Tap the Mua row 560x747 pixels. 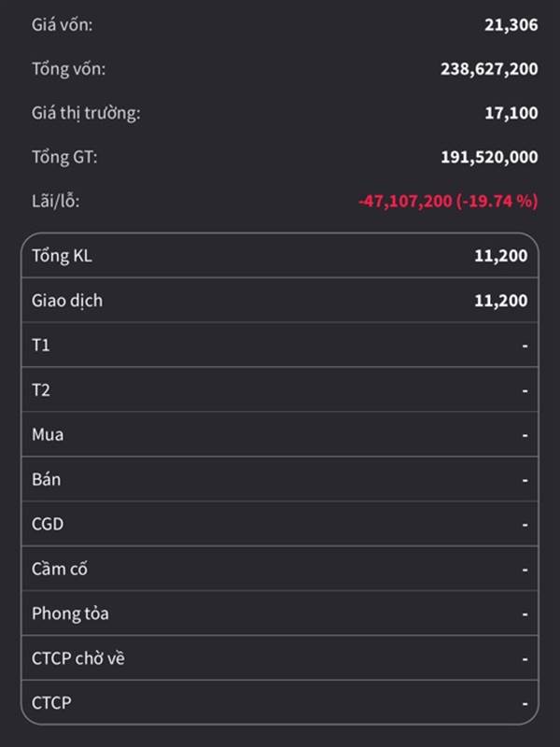coord(280,434)
